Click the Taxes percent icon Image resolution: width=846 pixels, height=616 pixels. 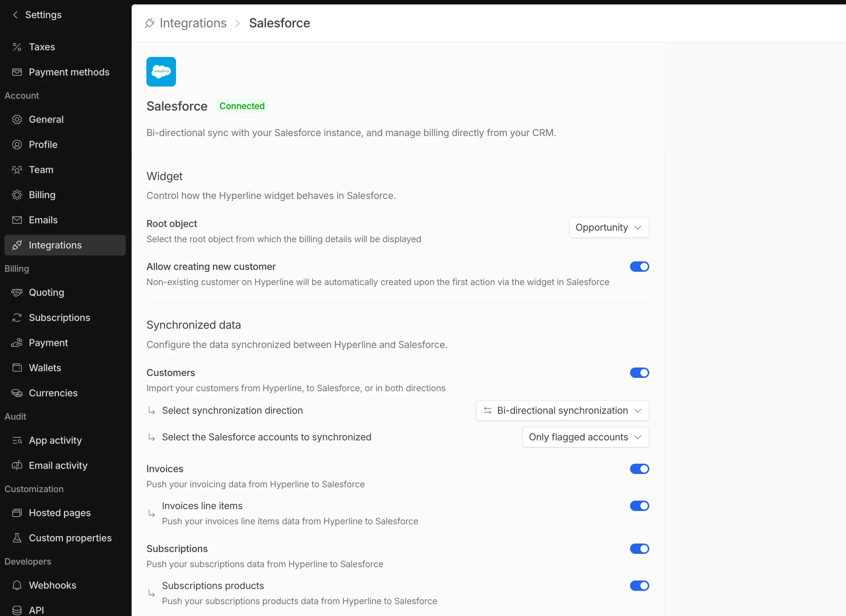tap(17, 47)
